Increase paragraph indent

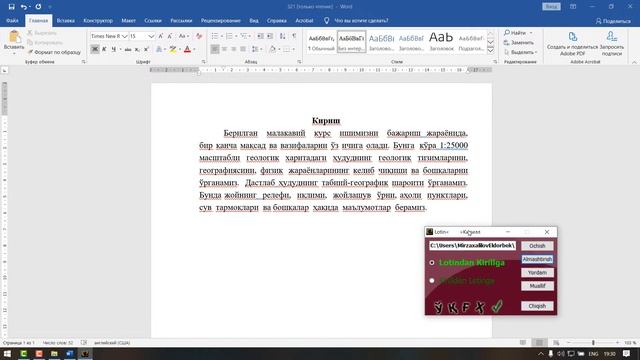tap(270, 36)
